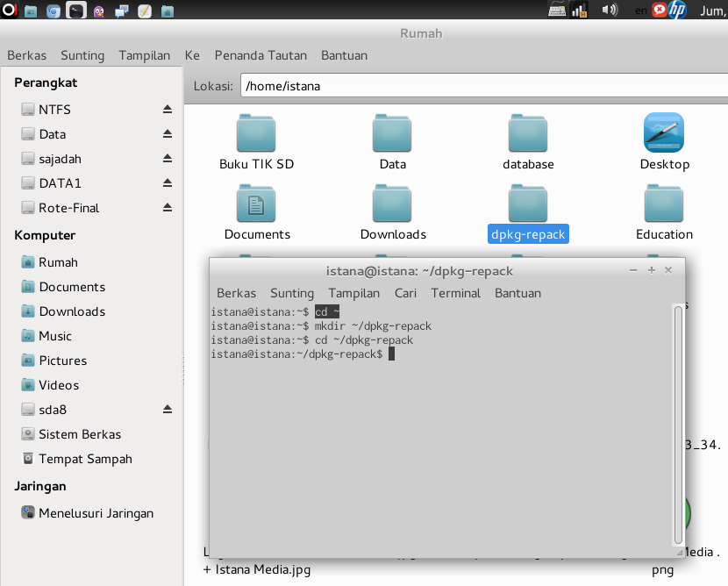Screen dimensions: 728x586
Task: Open the Cari menu in terminal
Action: (x=405, y=293)
